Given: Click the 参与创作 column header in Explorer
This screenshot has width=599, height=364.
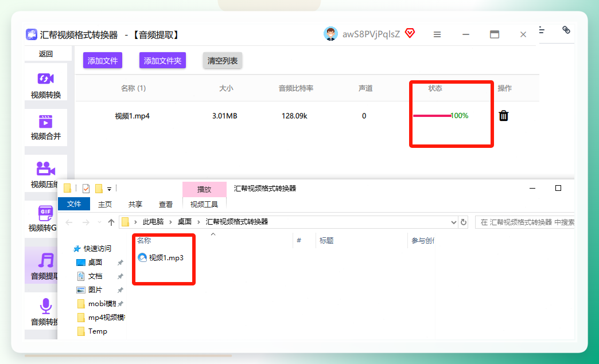Looking at the screenshot, I should pos(422,240).
